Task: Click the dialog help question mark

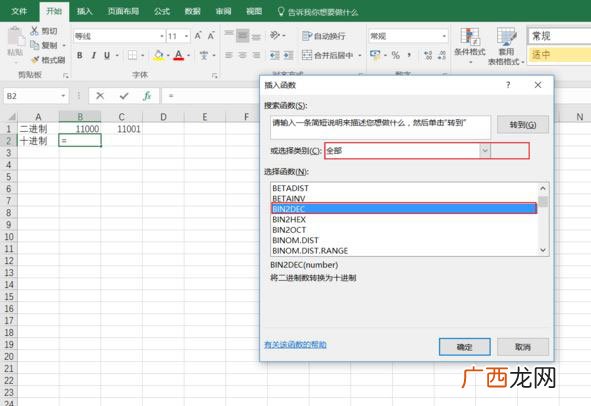Action: point(508,85)
